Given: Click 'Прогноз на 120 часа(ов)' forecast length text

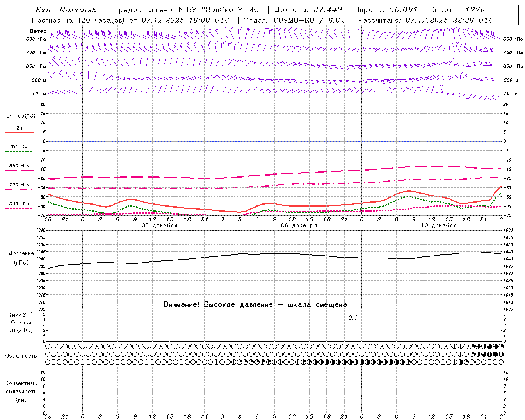Looking at the screenshot, I should click(x=79, y=20).
